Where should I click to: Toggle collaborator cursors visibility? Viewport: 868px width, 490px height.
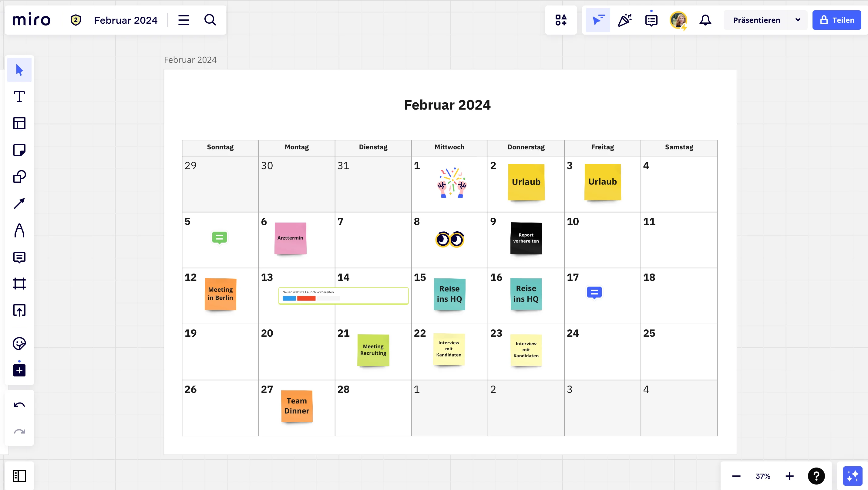[x=598, y=20]
